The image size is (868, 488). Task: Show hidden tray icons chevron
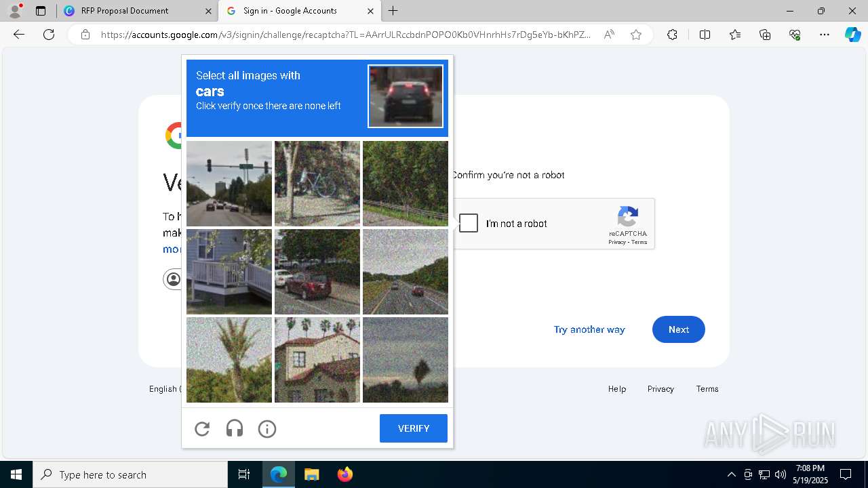click(x=731, y=474)
